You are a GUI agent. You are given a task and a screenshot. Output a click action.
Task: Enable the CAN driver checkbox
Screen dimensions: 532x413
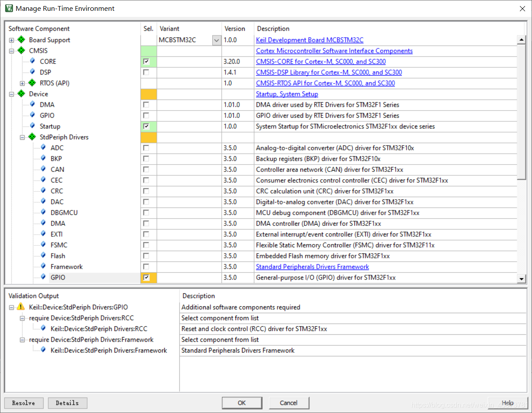pyautogui.click(x=146, y=169)
